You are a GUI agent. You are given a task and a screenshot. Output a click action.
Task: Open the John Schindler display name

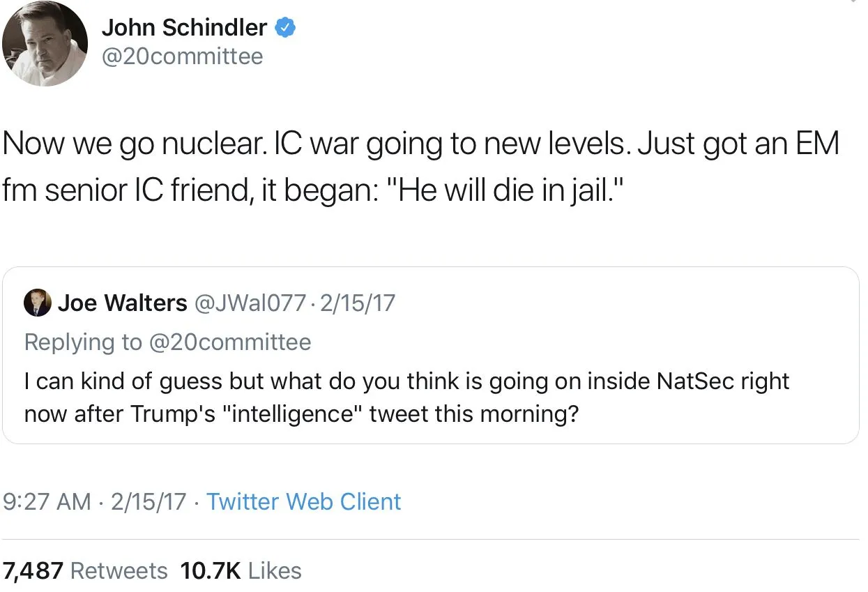click(x=184, y=28)
